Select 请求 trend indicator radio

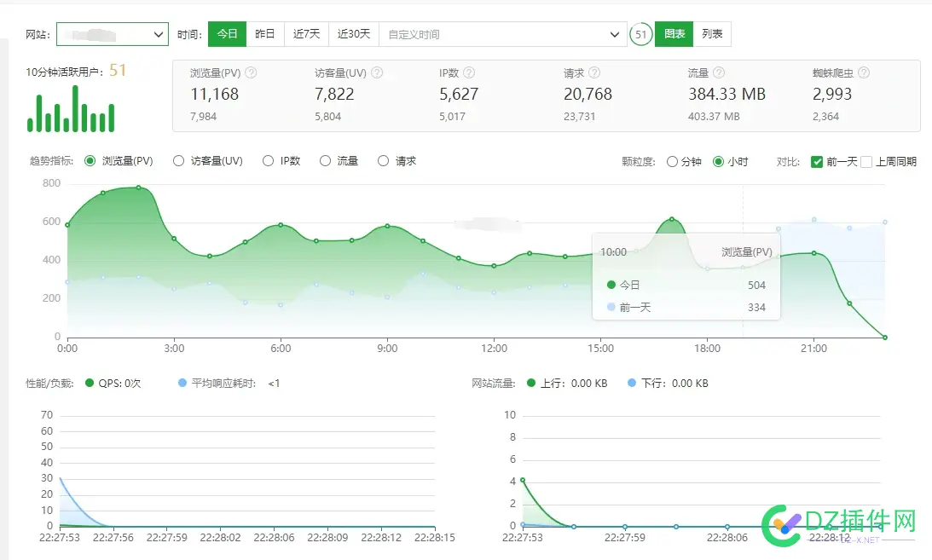coord(384,161)
